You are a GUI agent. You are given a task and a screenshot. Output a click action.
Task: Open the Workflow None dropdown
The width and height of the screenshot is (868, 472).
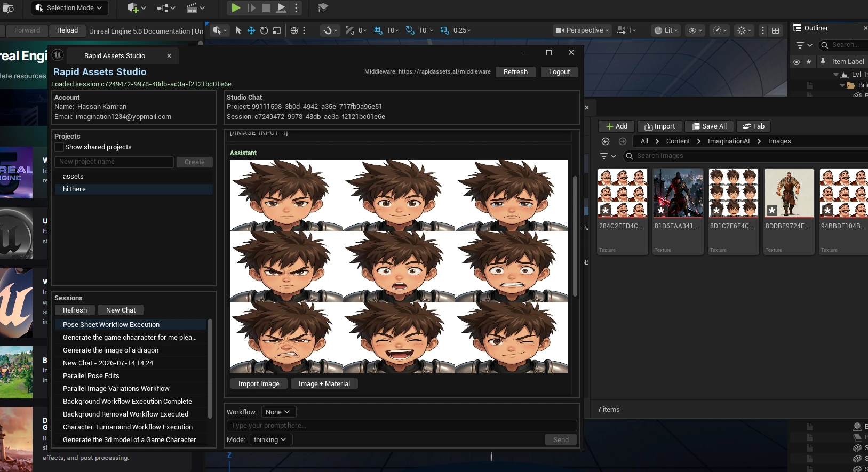[277, 412]
